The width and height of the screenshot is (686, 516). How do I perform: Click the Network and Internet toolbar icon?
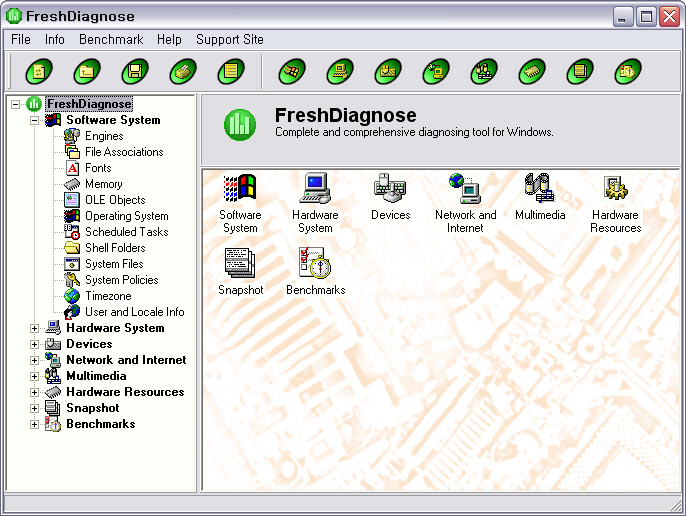(x=436, y=71)
